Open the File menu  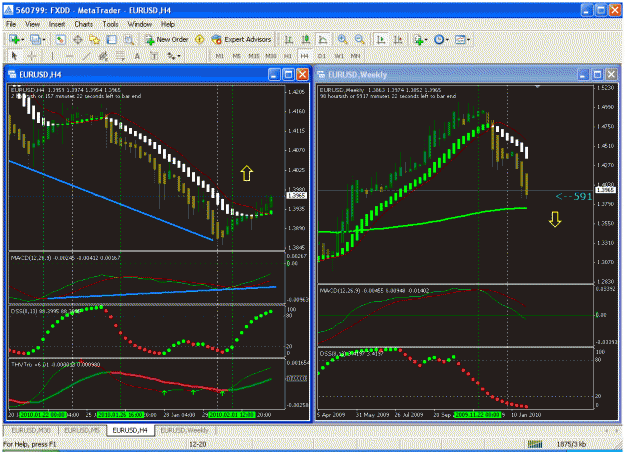[11, 24]
